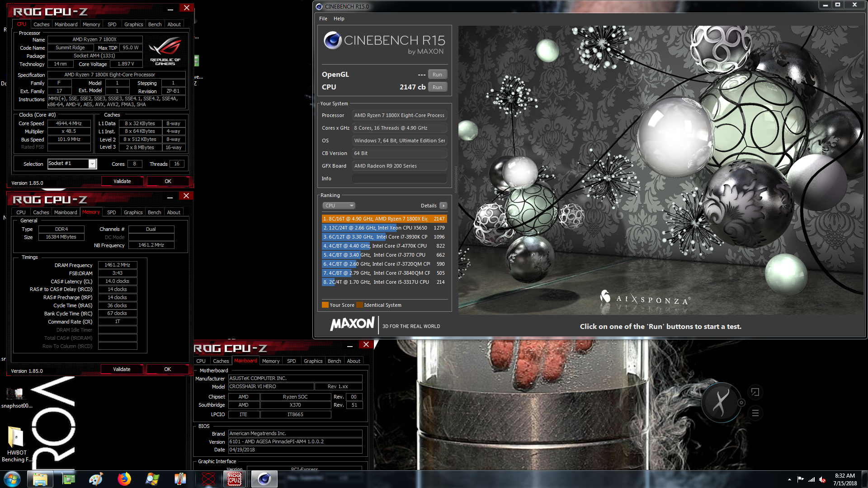Select ranking entry Core i7-4770K
The width and height of the screenshot is (868, 488).
[x=384, y=246]
